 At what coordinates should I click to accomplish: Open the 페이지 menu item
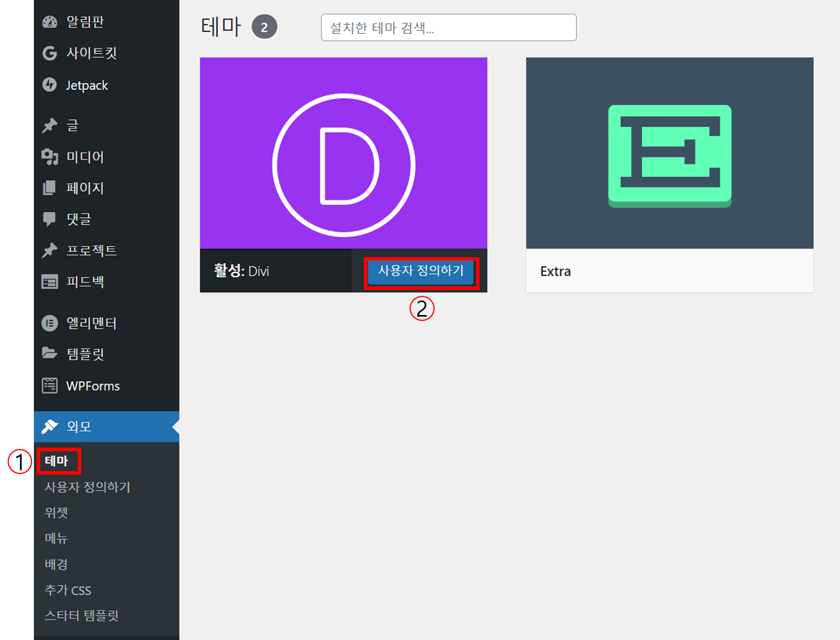tap(106, 188)
